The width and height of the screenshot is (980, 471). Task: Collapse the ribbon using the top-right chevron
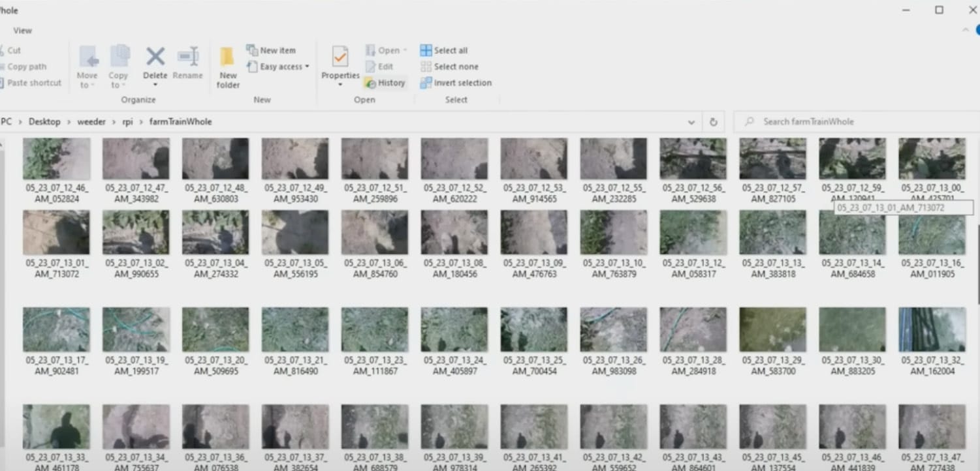[966, 31]
